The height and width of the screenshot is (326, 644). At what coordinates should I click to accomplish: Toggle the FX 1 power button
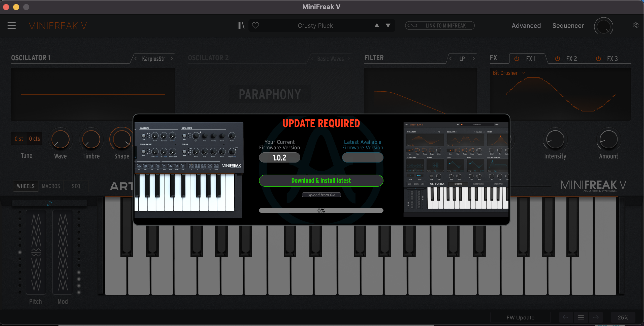pos(517,59)
